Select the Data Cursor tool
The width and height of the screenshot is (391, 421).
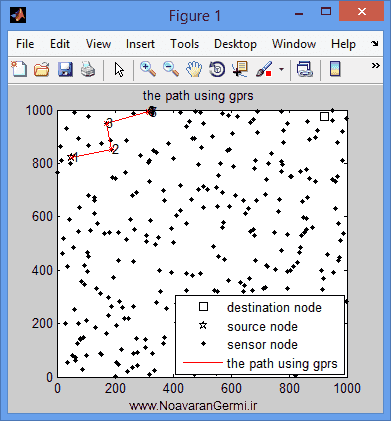click(x=240, y=69)
